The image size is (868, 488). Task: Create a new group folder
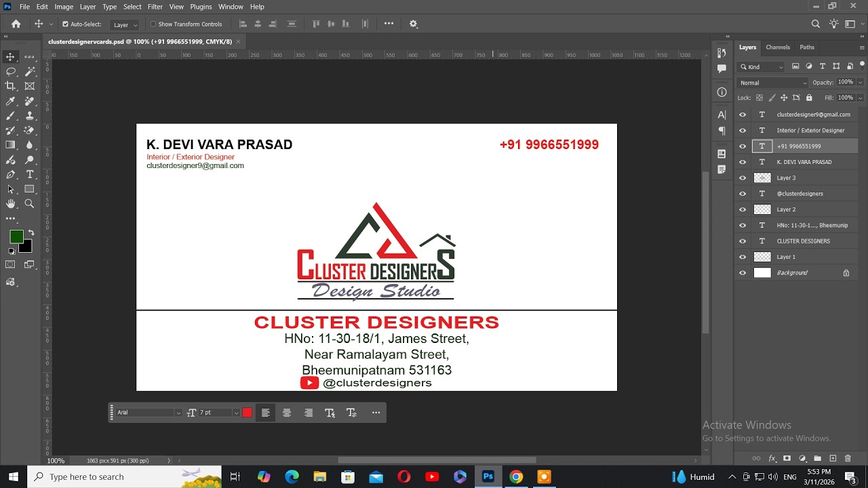[x=818, y=459]
